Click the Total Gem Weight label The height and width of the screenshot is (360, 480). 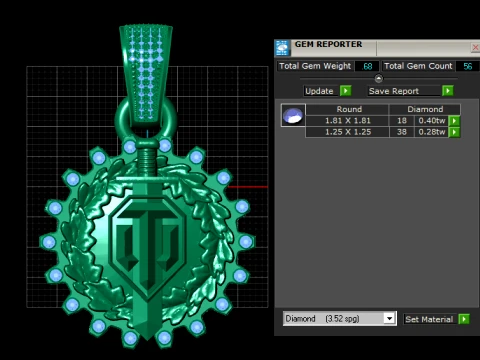pyautogui.click(x=315, y=66)
